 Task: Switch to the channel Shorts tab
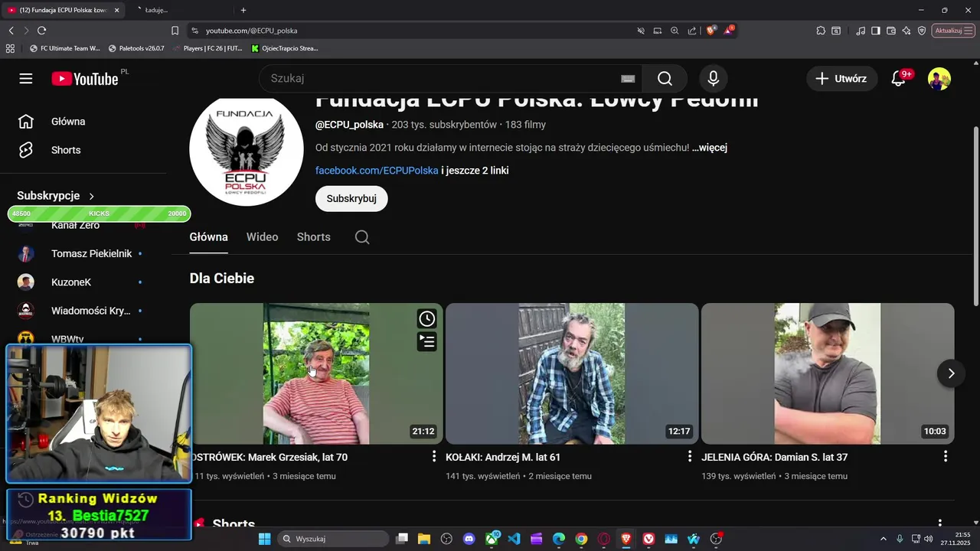tap(314, 237)
